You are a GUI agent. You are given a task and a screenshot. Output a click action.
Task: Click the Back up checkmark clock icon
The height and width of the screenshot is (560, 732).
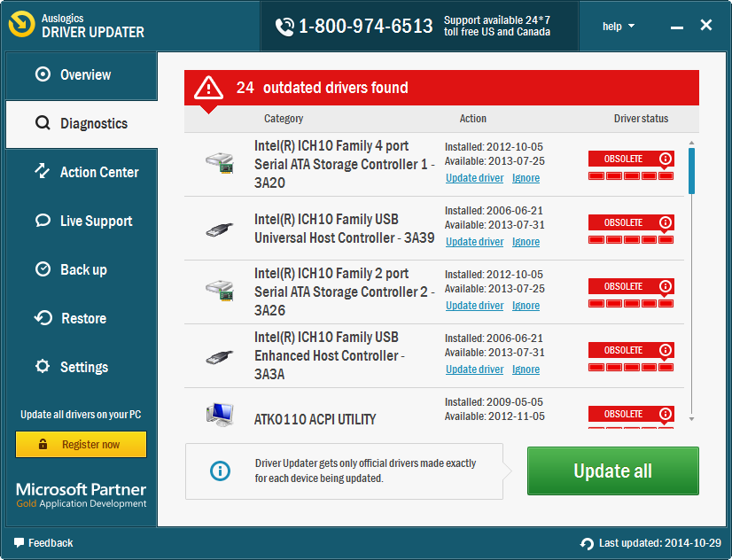43,269
